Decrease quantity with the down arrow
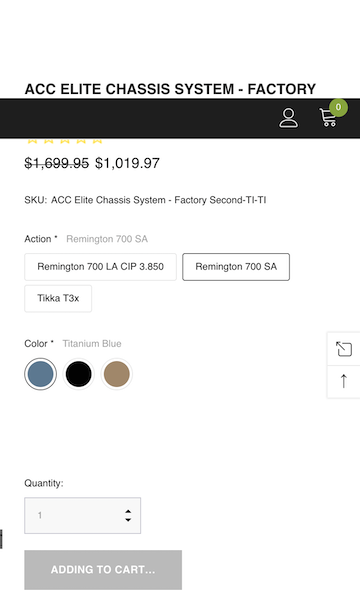The height and width of the screenshot is (598, 360). click(128, 519)
